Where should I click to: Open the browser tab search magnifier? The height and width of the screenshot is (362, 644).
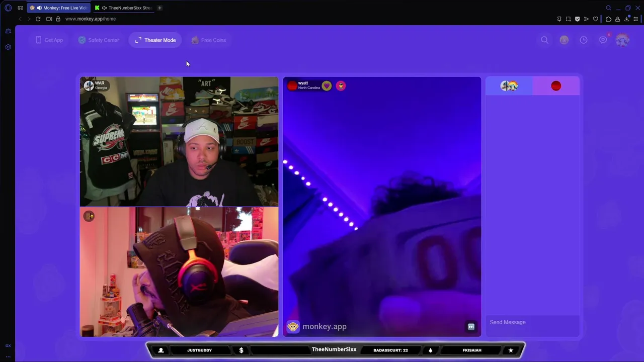(x=608, y=8)
